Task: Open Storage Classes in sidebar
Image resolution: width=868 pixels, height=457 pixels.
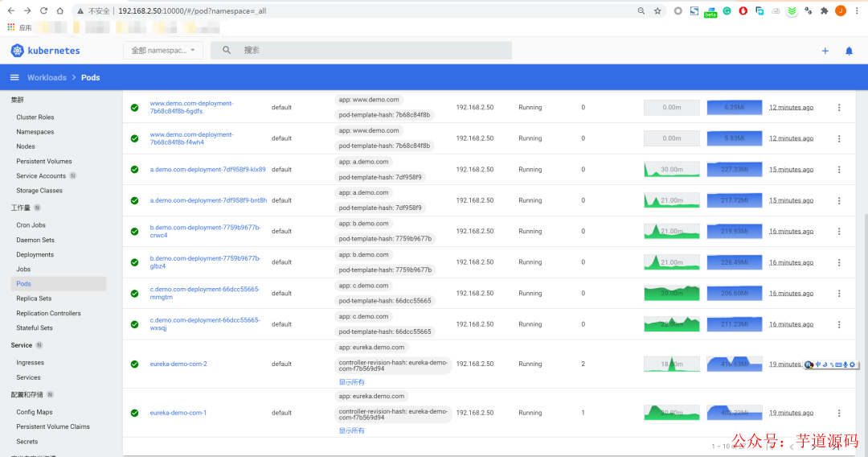Action: (39, 191)
